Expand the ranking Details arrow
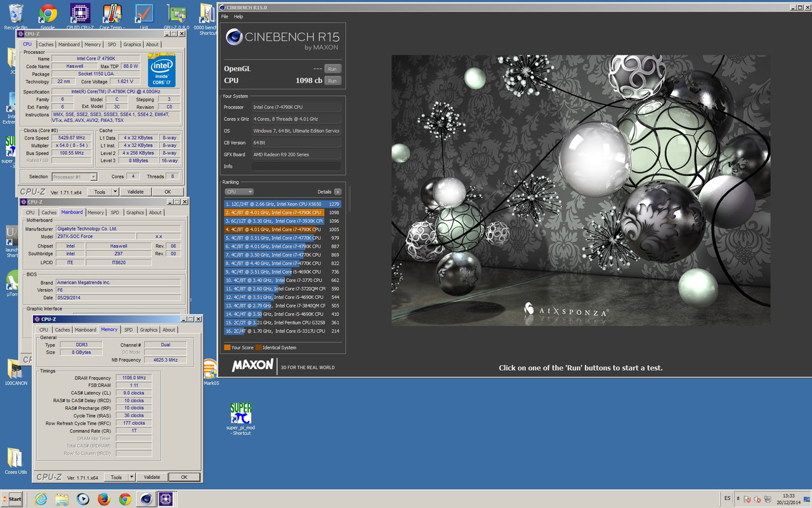The image size is (812, 508). [x=337, y=192]
